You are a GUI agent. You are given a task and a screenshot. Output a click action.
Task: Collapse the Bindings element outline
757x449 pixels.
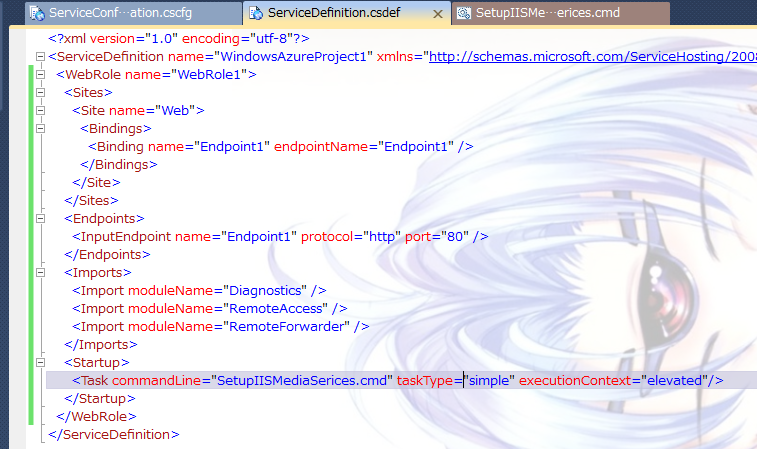(x=41, y=129)
